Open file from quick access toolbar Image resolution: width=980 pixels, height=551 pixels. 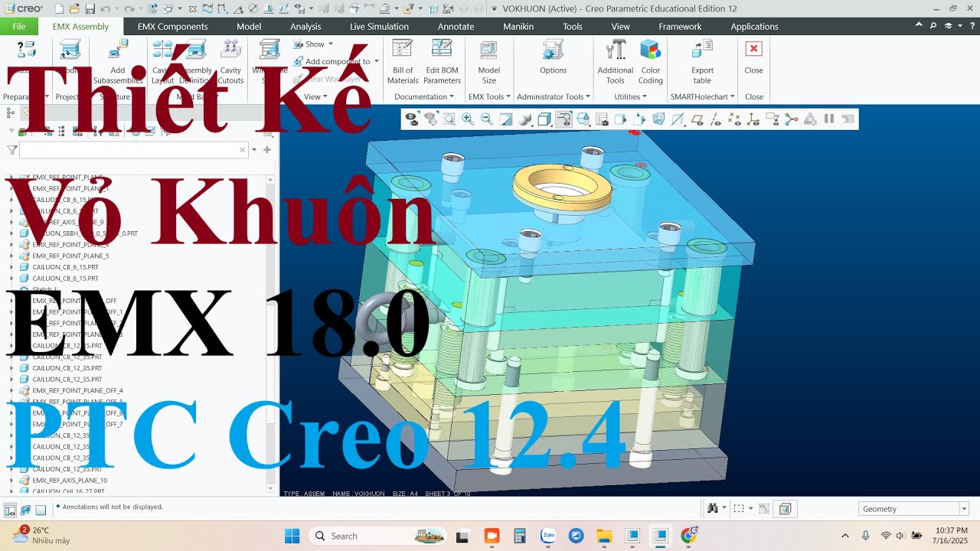pos(74,8)
